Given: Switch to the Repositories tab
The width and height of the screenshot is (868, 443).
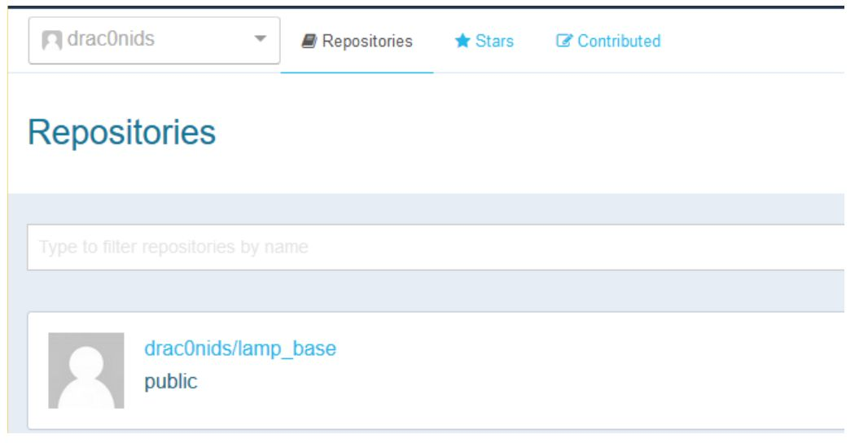Looking at the screenshot, I should point(357,41).
